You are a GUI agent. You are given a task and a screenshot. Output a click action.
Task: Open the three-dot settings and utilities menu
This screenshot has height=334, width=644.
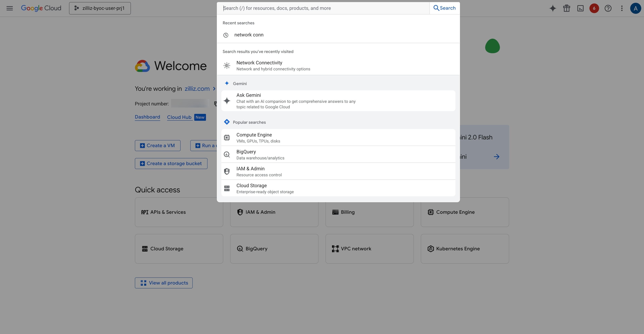[622, 8]
